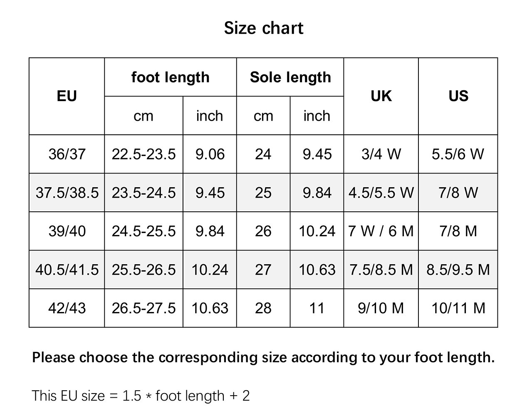The image size is (532, 416).
Task: Select the UK '7 W / 6 M' cell
Action: pos(381,231)
